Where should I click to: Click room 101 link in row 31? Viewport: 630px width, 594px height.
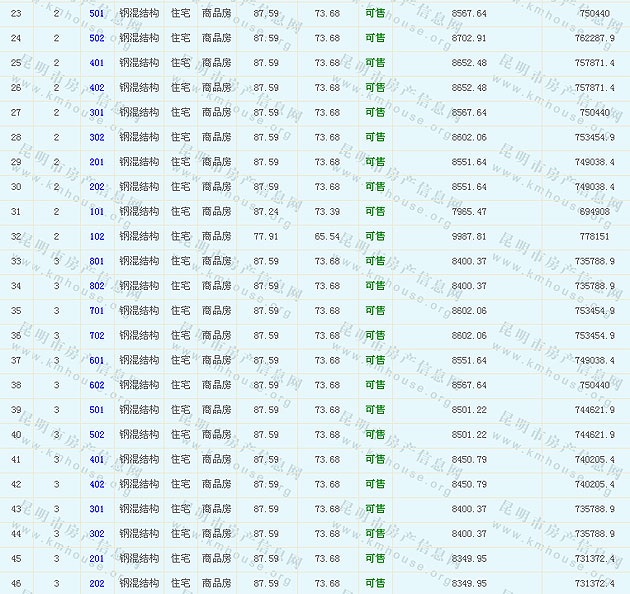(x=96, y=212)
